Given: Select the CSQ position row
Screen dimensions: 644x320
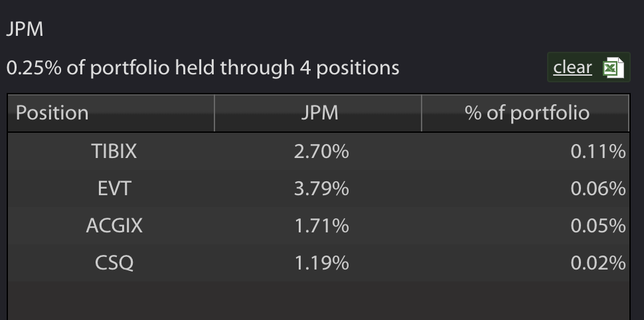Looking at the screenshot, I should pyautogui.click(x=318, y=262).
